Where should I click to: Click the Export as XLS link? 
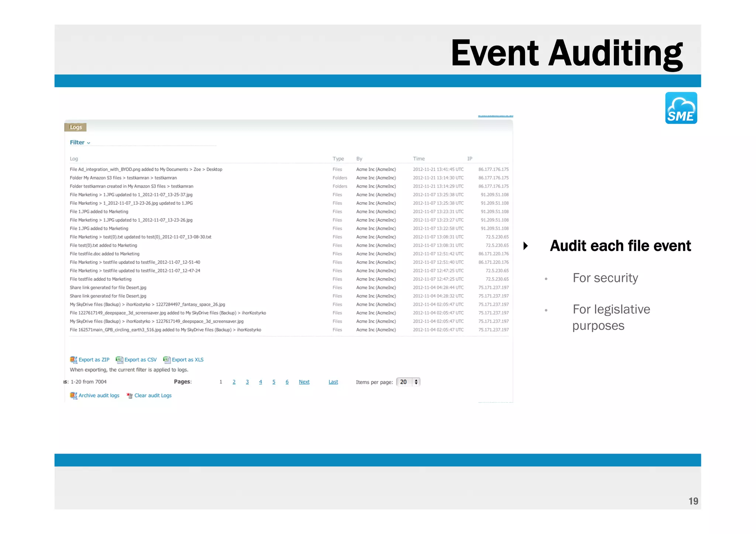[x=188, y=360]
